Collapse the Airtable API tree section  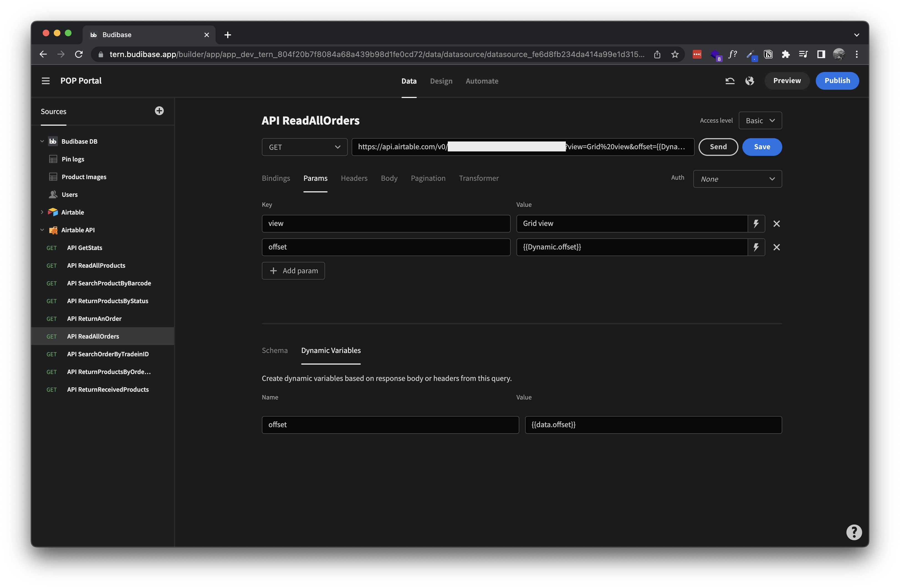click(42, 230)
